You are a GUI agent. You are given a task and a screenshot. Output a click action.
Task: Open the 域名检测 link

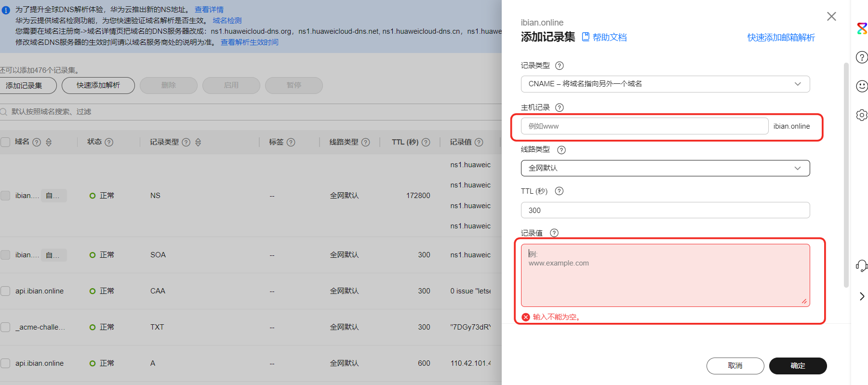pyautogui.click(x=227, y=21)
